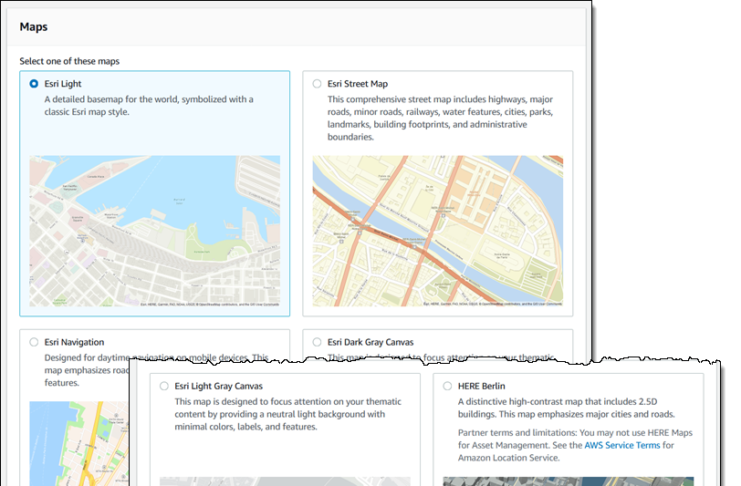Image resolution: width=741 pixels, height=486 pixels.
Task: Click the Esri Light description text
Action: (x=149, y=105)
